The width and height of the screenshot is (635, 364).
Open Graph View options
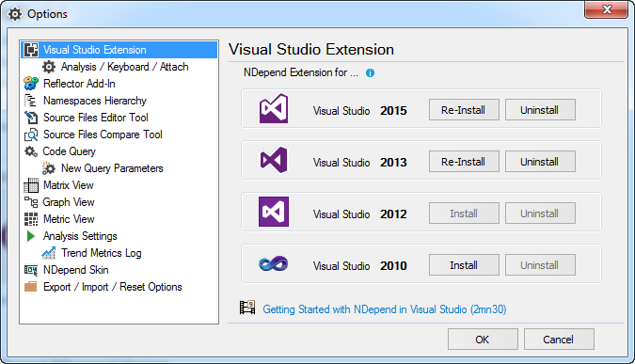click(69, 202)
